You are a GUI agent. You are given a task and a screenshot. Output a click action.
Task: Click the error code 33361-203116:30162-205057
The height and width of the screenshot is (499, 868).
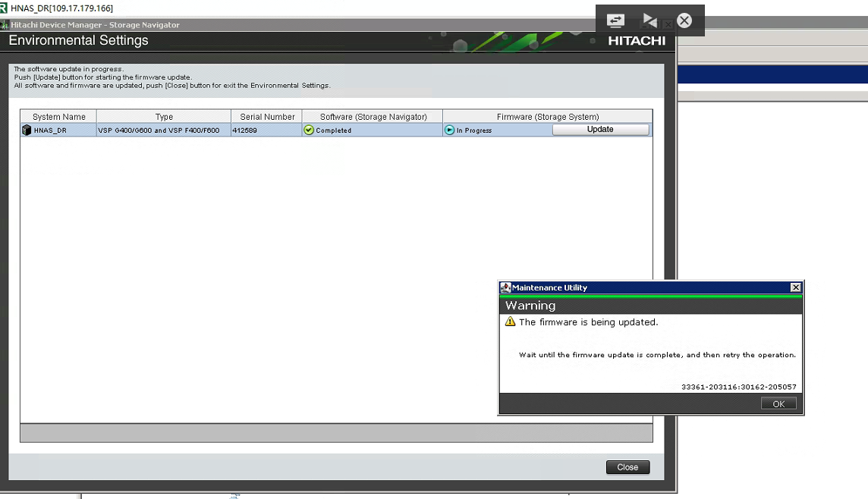tap(738, 387)
